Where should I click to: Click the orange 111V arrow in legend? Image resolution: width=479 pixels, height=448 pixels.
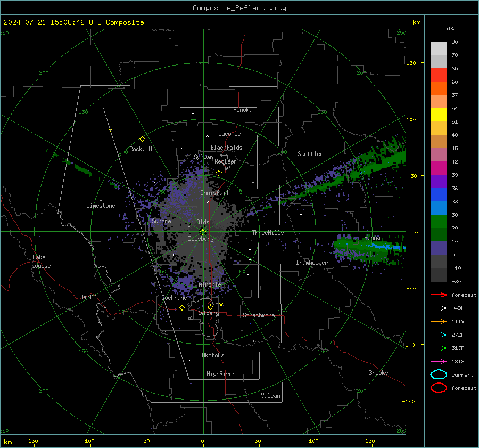coord(439,321)
